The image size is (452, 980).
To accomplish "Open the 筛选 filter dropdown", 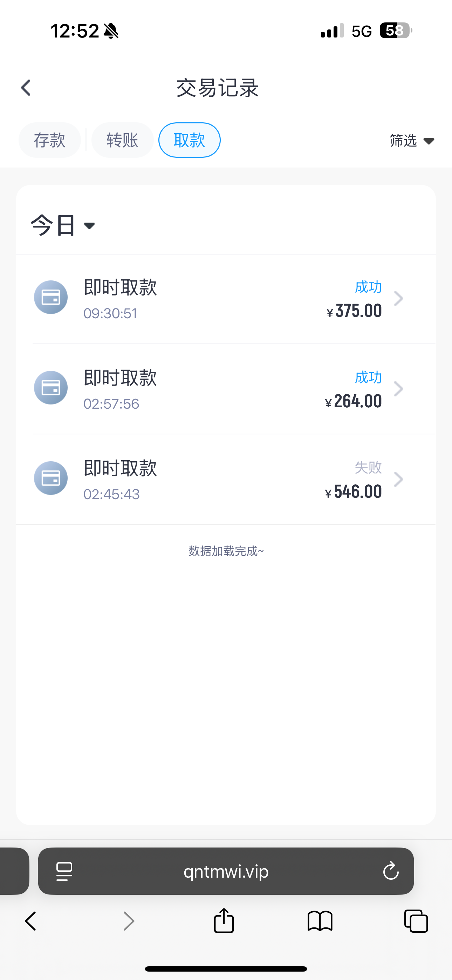I will tap(412, 141).
